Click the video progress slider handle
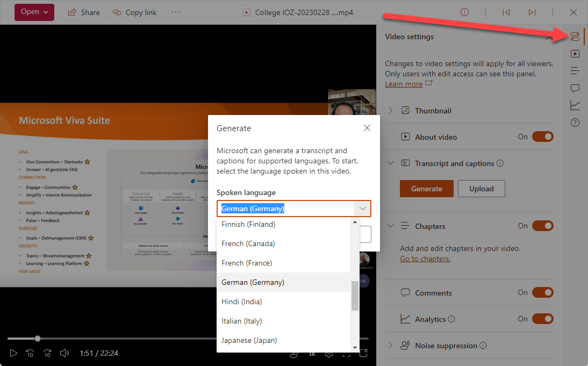Image resolution: width=588 pixels, height=366 pixels. [x=38, y=339]
